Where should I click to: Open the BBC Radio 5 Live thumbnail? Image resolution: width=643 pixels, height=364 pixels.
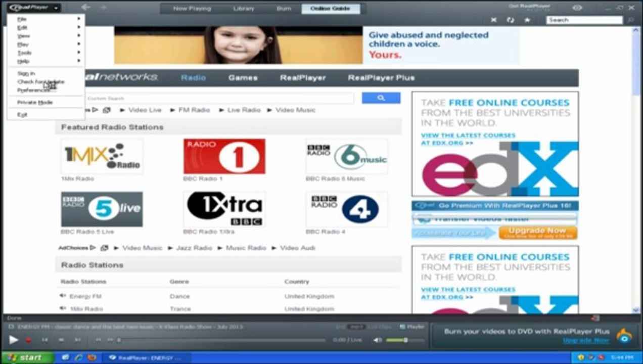[102, 209]
